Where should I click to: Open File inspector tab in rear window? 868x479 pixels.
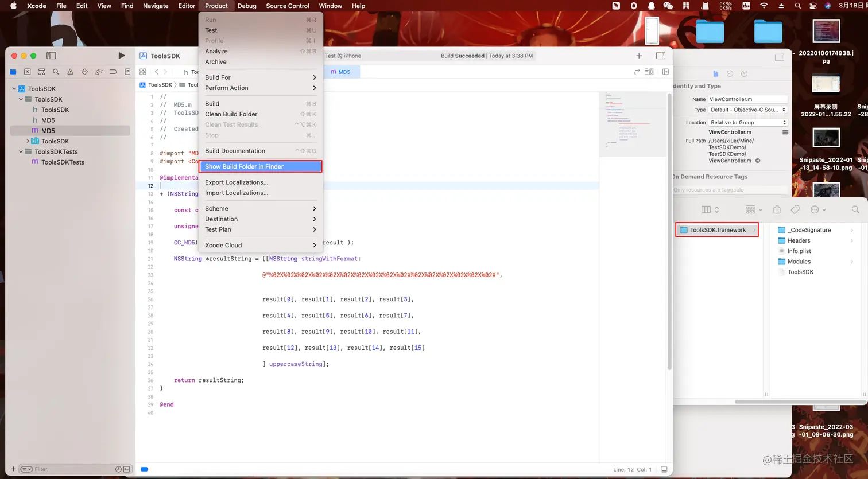click(716, 73)
